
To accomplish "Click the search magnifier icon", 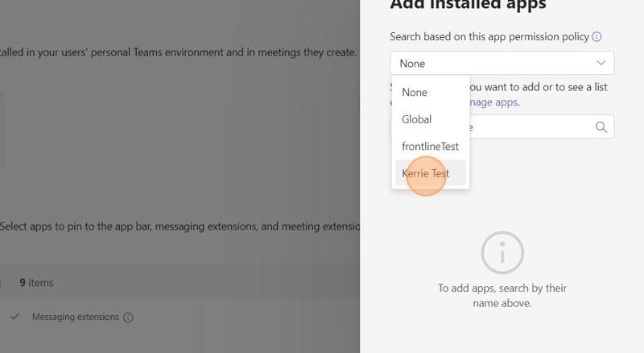I will pyautogui.click(x=601, y=127).
